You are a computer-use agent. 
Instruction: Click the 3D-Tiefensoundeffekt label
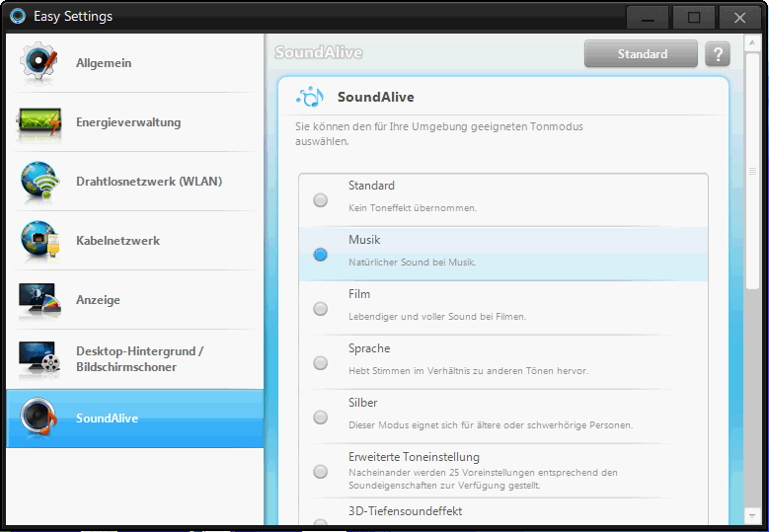tap(405, 511)
